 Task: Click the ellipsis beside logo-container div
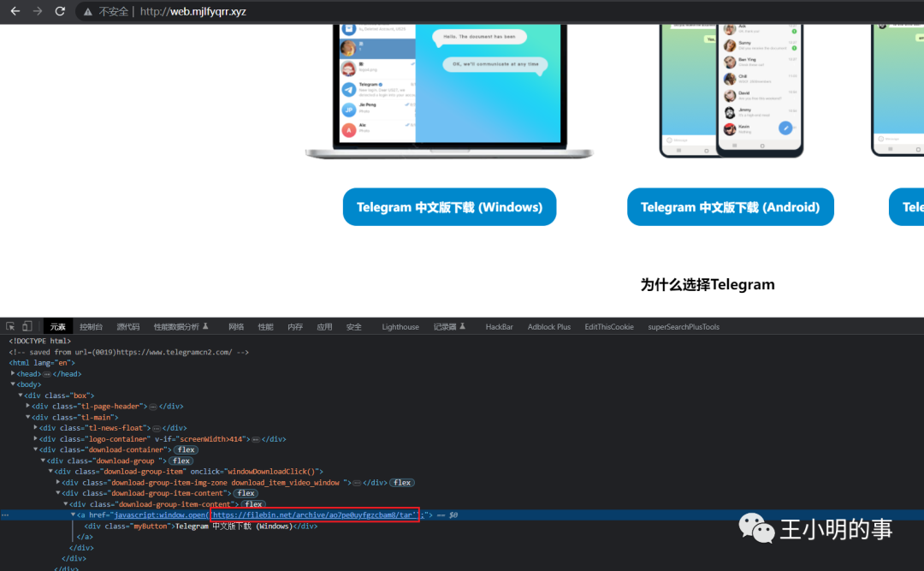tap(256, 439)
